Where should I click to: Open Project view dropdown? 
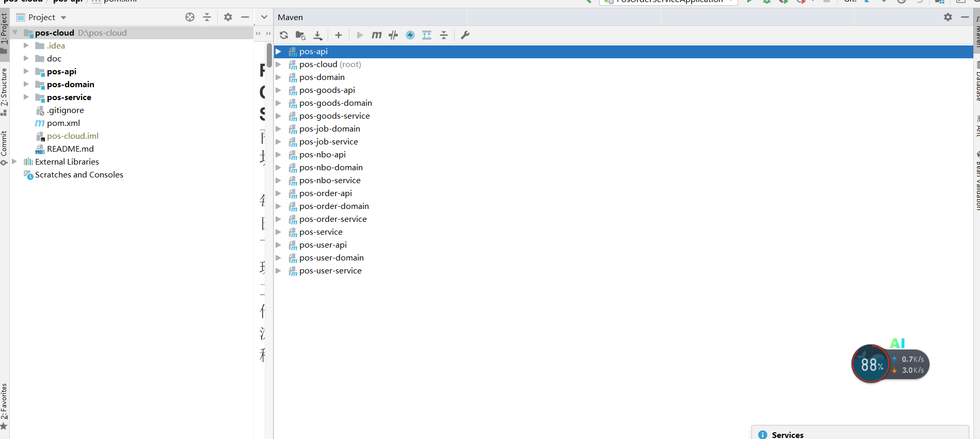pyautogui.click(x=63, y=18)
